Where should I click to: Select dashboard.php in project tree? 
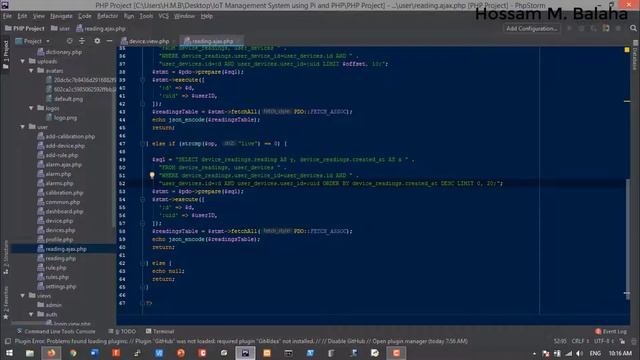click(x=60, y=211)
